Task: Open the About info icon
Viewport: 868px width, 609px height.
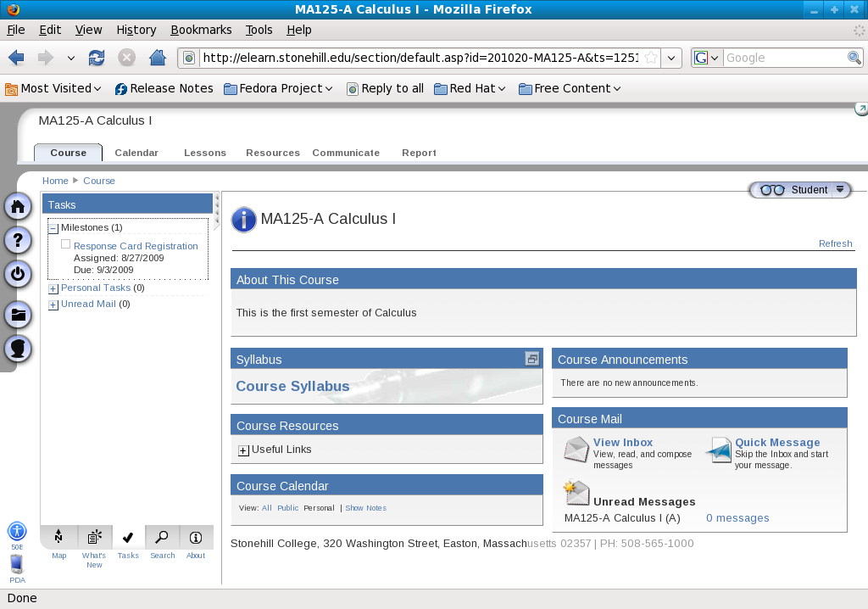Action: tap(196, 537)
